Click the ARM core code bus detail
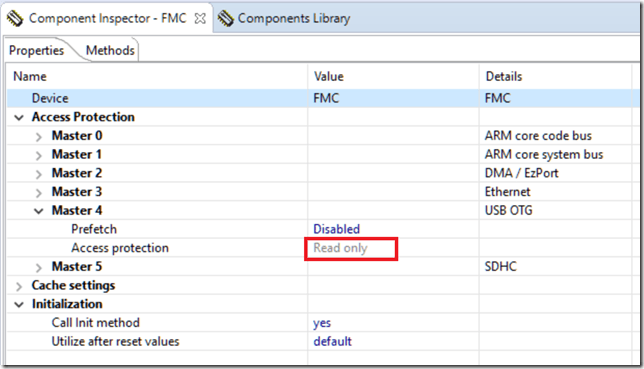The height and width of the screenshot is (369, 644). pos(538,136)
